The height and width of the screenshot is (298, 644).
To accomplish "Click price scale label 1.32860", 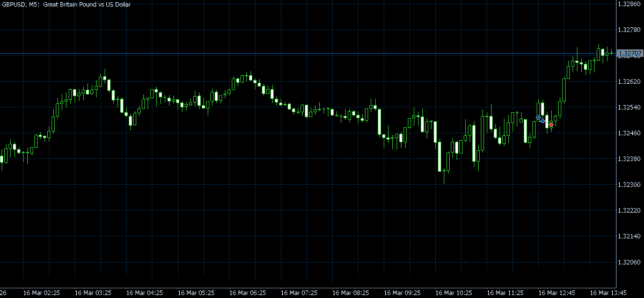I will (x=630, y=4).
